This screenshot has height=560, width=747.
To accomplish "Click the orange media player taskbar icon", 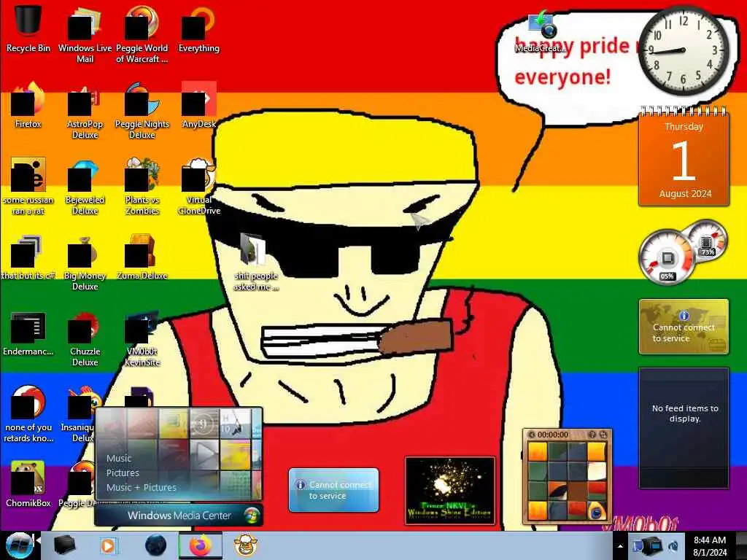I will pos(108,545).
